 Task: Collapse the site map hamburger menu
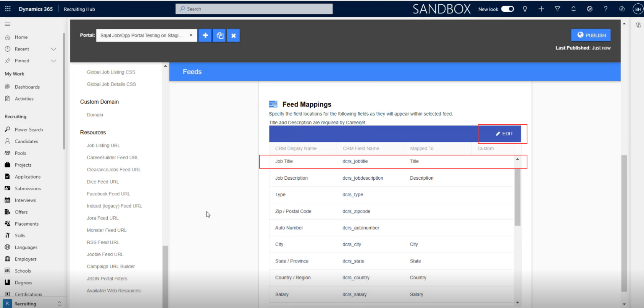click(x=7, y=24)
